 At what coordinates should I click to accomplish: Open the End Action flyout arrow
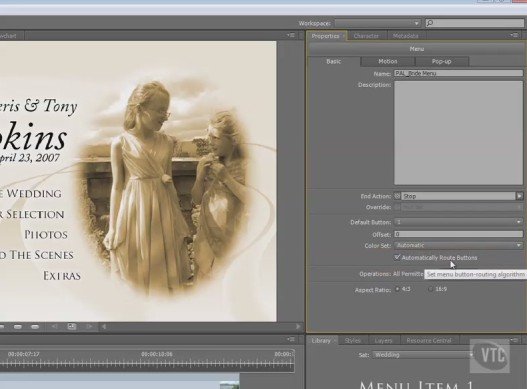pos(520,196)
